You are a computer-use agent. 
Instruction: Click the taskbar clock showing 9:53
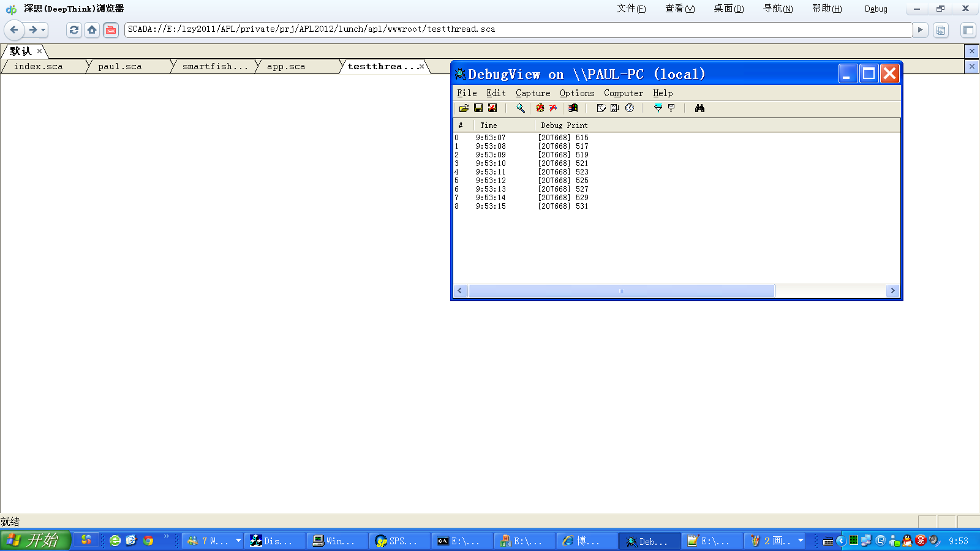point(959,541)
